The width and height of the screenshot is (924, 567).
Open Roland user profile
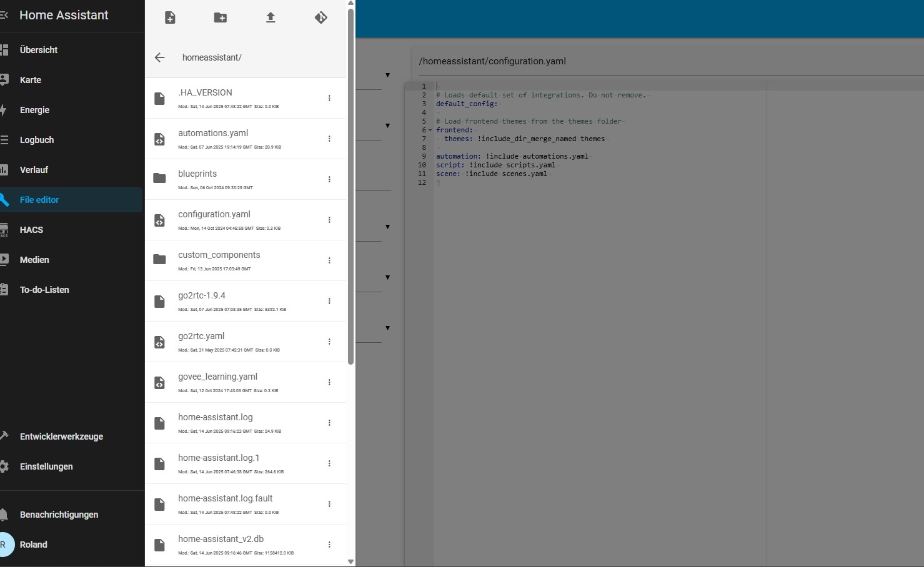(x=33, y=545)
